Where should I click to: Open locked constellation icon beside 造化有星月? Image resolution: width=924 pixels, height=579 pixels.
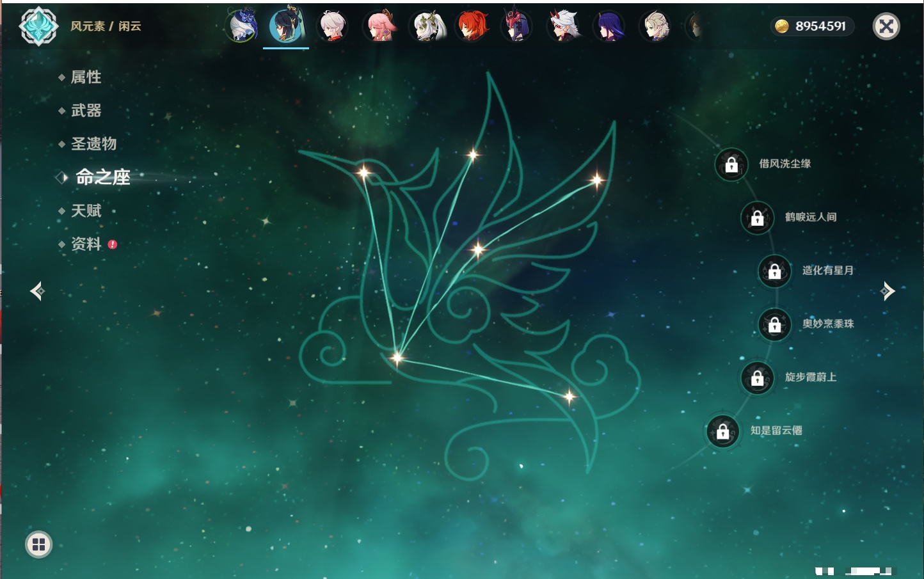click(x=774, y=271)
